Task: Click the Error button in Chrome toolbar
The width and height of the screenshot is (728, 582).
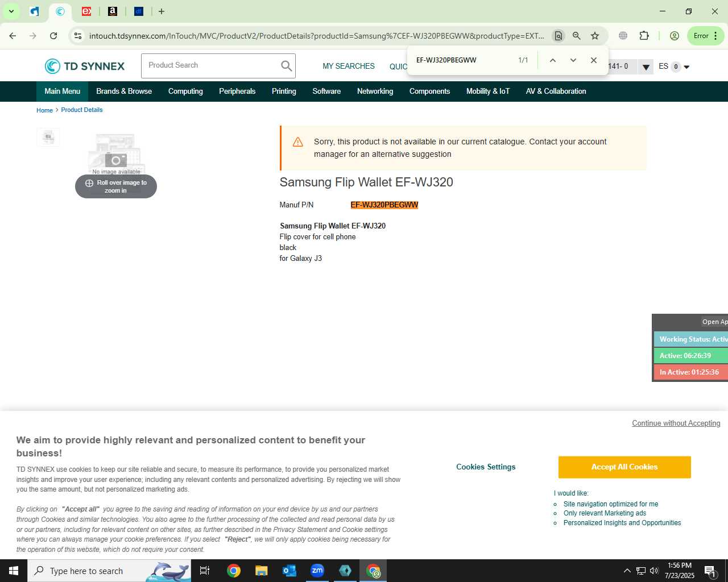Action: 705,36
